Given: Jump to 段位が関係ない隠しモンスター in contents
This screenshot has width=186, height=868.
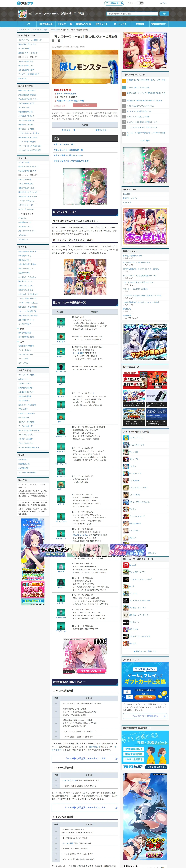Looking at the screenshot, I should coord(68,155).
